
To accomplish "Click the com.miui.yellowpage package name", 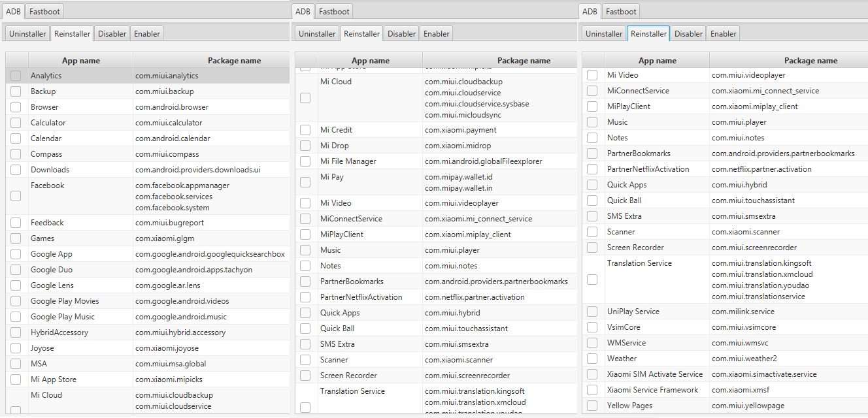I will tap(747, 406).
